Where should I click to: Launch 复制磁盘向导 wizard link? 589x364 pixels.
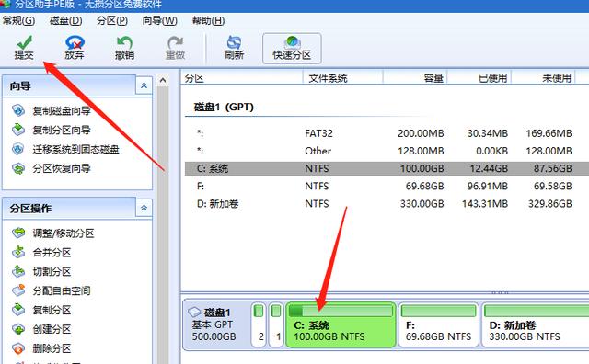pyautogui.click(x=62, y=110)
